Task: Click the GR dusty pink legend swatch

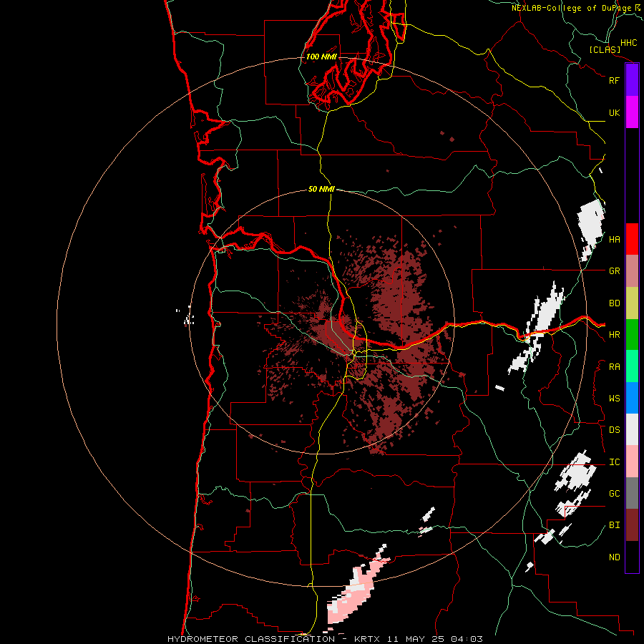Action: click(632, 270)
